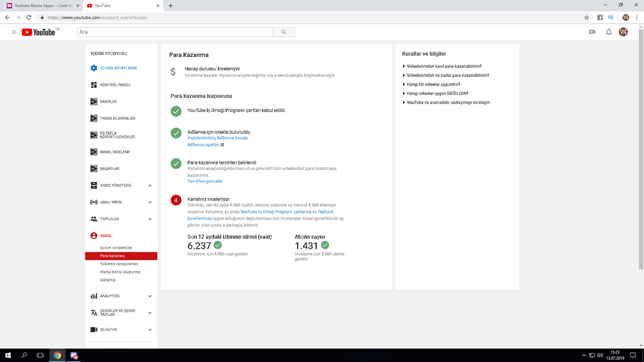Open İlişkilendirilmiş AdSense hesabı link
Screen dimensions: 644x362
coord(217,138)
